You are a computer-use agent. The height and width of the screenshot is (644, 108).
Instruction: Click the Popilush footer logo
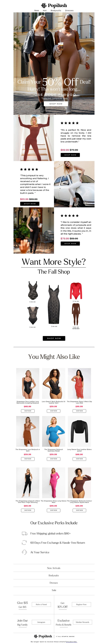pos(43,636)
